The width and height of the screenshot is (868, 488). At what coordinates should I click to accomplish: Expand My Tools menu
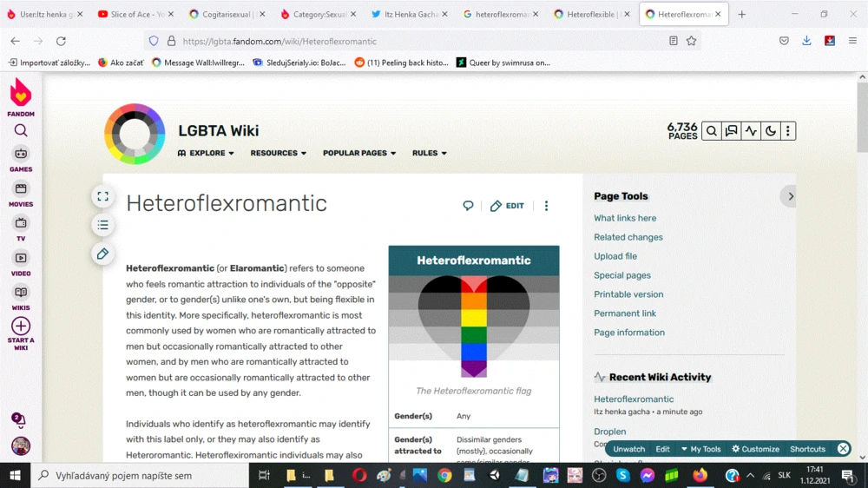coord(700,449)
